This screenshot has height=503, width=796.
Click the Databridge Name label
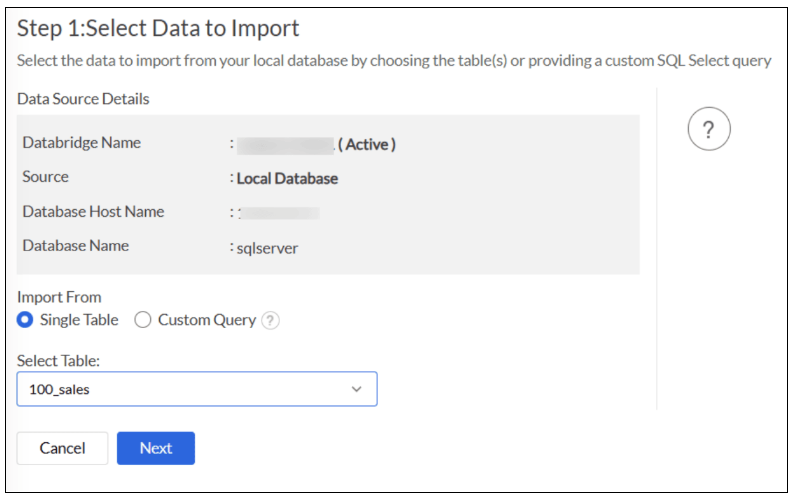(81, 143)
